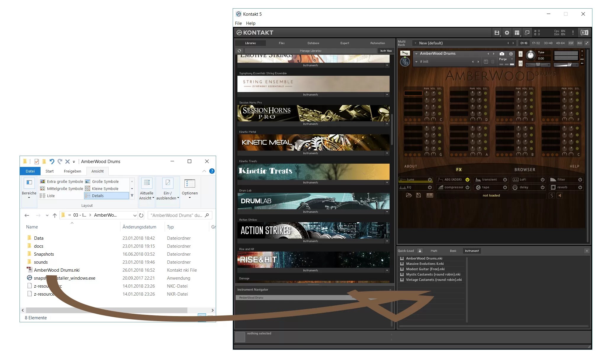
Task: Click the workspace view layout icon
Action: (517, 33)
